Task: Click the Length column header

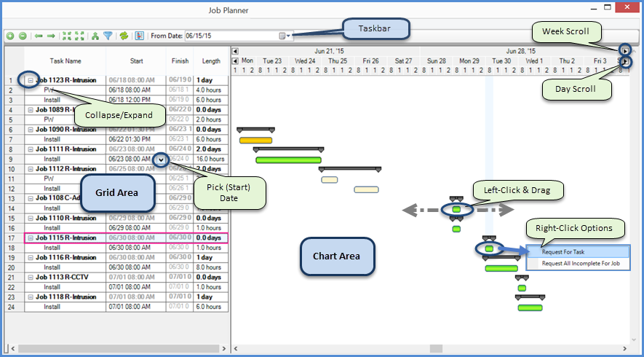Action: click(211, 61)
